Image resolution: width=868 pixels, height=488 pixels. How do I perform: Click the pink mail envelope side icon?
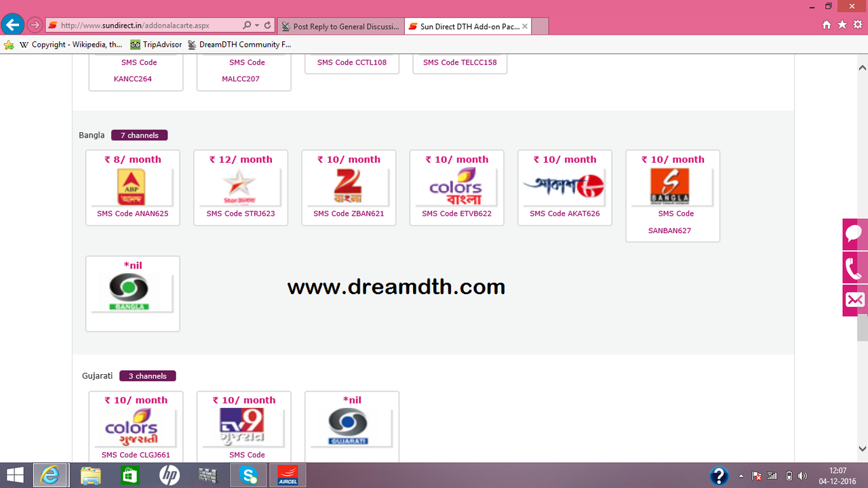coord(855,300)
